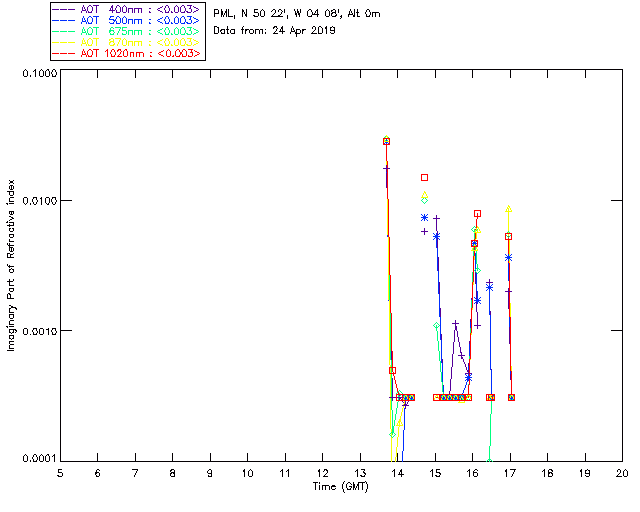Click the isolated red square marker near 14.7 GMT
The image size is (640, 512).
425,177
